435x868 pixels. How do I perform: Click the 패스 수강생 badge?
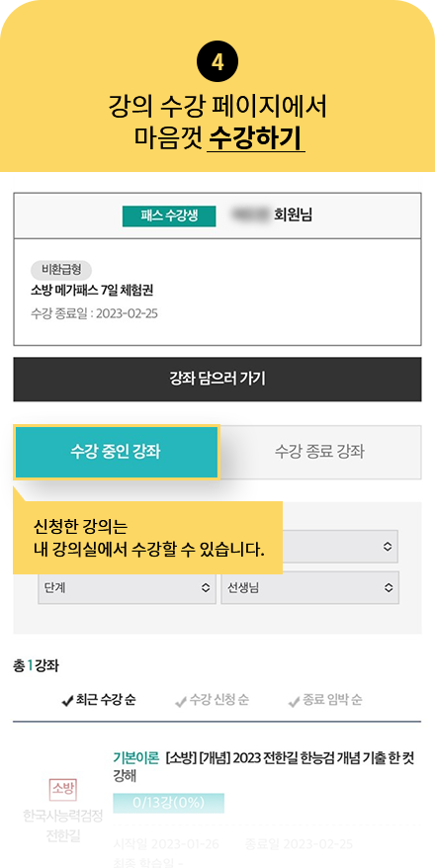tap(169, 216)
